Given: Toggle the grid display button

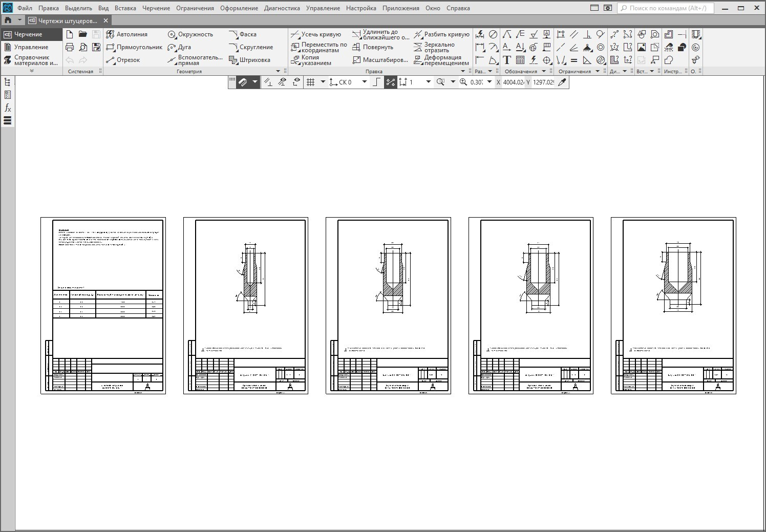Looking at the screenshot, I should click(x=310, y=82).
